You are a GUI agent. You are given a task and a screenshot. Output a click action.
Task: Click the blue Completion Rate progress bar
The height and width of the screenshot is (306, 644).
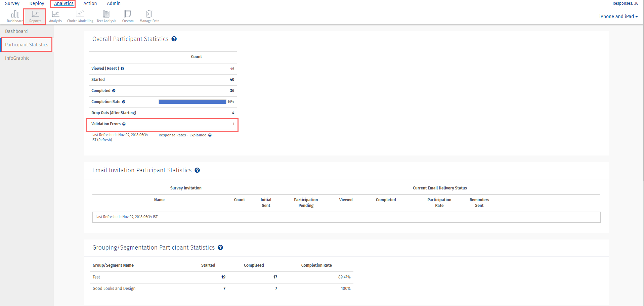click(x=192, y=102)
